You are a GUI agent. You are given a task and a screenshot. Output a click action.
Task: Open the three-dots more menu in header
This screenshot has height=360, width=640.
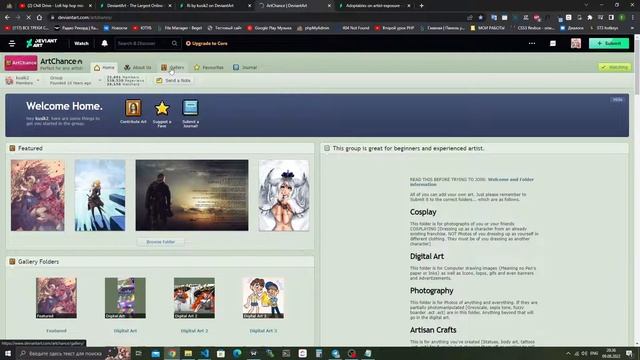coord(532,43)
